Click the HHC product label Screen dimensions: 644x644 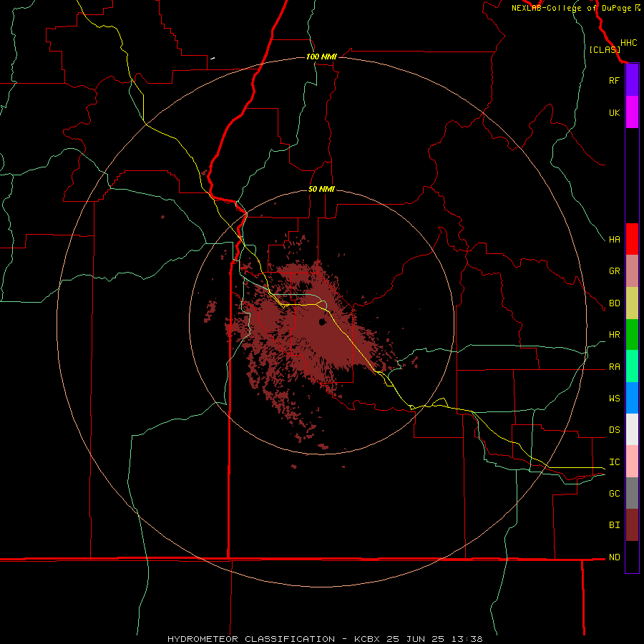pyautogui.click(x=628, y=43)
